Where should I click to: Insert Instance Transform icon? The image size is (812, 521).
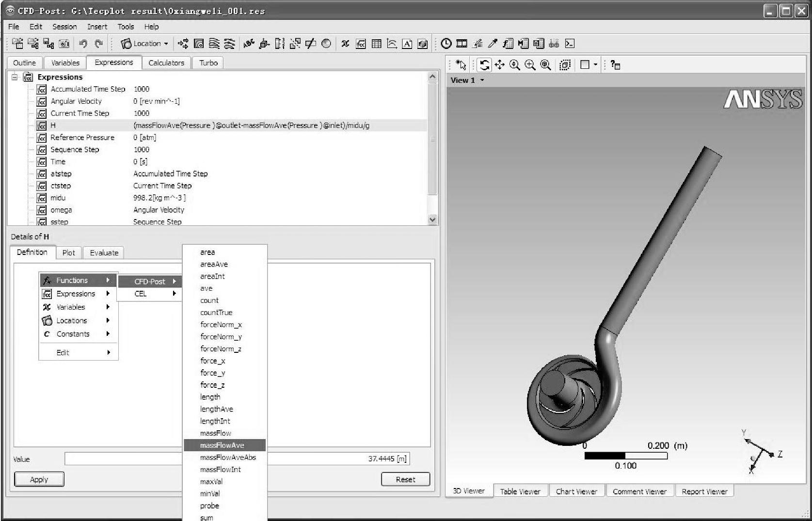(295, 44)
